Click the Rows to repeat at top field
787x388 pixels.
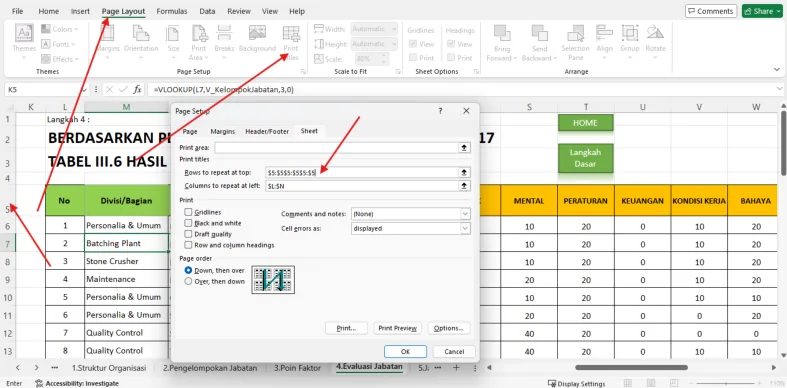[361, 173]
